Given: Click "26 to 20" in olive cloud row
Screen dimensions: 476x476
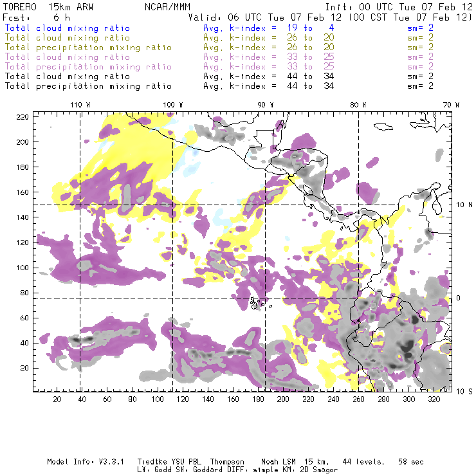Looking at the screenshot, I should [x=311, y=38].
